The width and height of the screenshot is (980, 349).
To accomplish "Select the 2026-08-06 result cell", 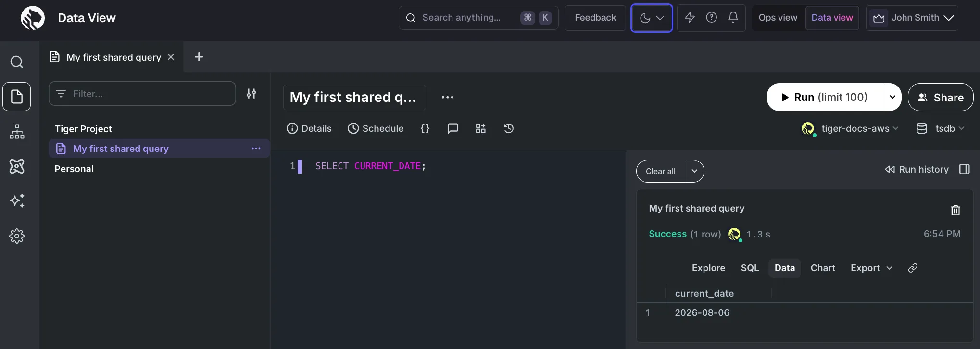I will 702,312.
